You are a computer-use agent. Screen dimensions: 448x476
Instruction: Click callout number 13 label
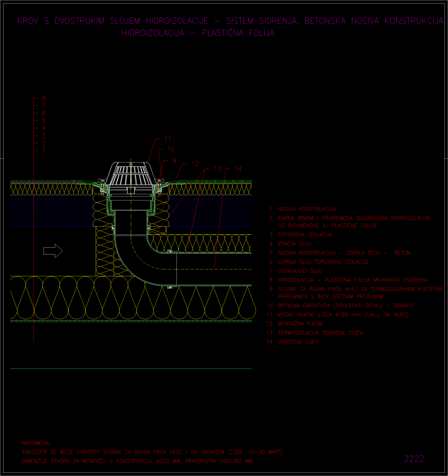tap(218, 169)
